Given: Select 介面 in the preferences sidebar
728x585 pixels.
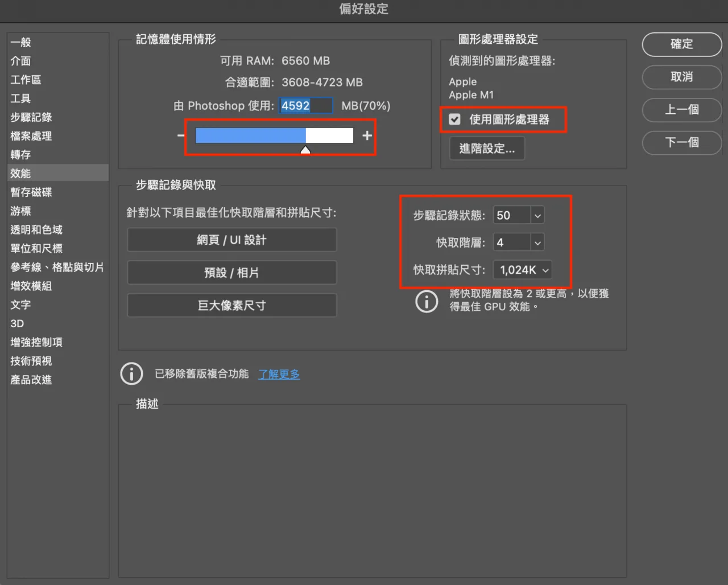Looking at the screenshot, I should pos(57,61).
